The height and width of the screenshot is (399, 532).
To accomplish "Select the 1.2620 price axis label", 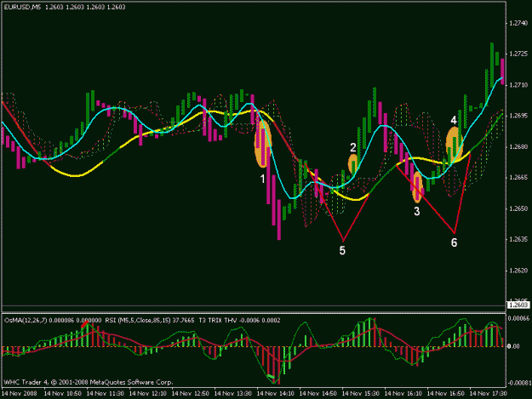I will (x=518, y=271).
